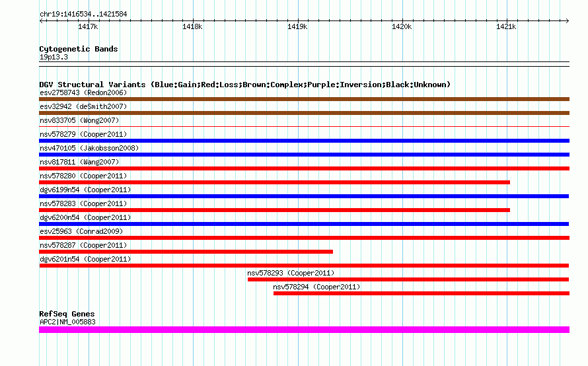Click the blue nsv470105 gain bar
The height and width of the screenshot is (366, 588).
click(304, 155)
